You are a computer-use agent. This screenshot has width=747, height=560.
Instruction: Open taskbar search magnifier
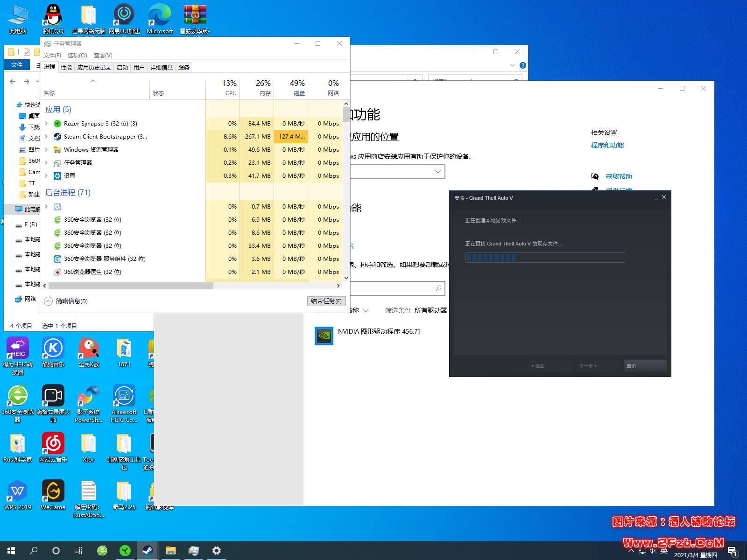pos(34,551)
